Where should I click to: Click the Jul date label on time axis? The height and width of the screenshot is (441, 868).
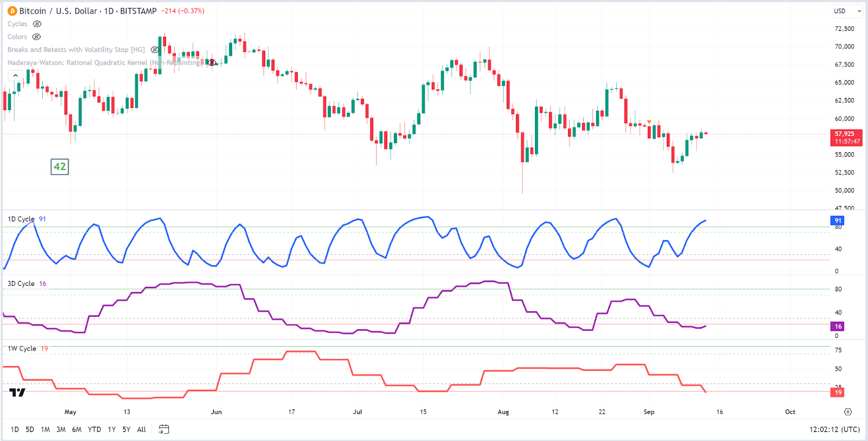tap(358, 412)
